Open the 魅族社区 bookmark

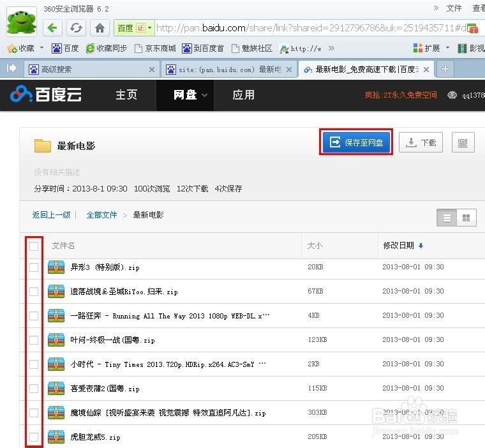tap(252, 49)
